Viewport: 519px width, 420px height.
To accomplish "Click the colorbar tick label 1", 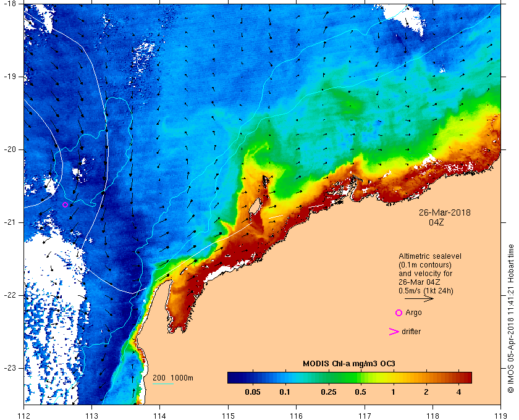I will pyautogui.click(x=393, y=392).
